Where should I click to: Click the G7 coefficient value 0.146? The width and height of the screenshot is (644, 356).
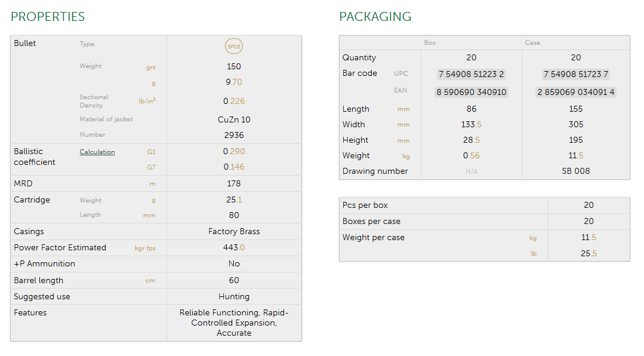(234, 167)
